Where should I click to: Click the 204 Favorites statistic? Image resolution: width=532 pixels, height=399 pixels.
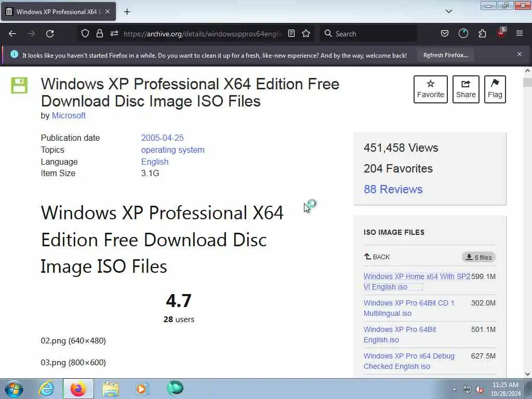(x=398, y=168)
